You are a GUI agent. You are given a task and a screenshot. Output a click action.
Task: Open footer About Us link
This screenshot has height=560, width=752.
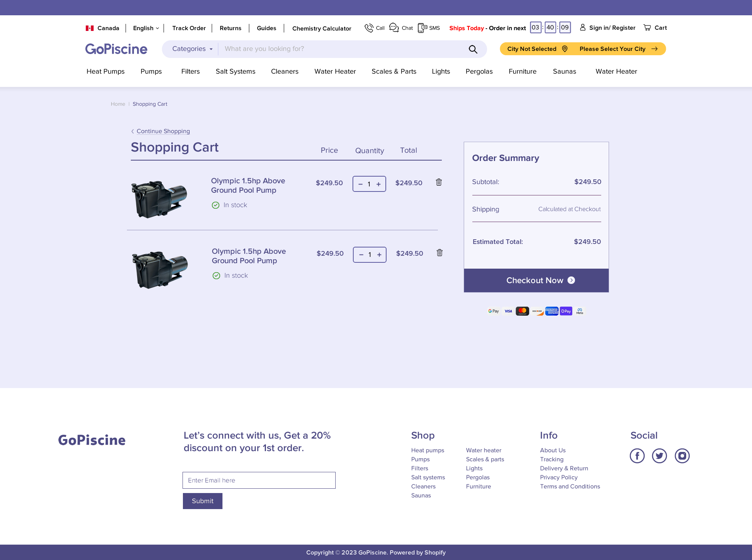pos(553,450)
